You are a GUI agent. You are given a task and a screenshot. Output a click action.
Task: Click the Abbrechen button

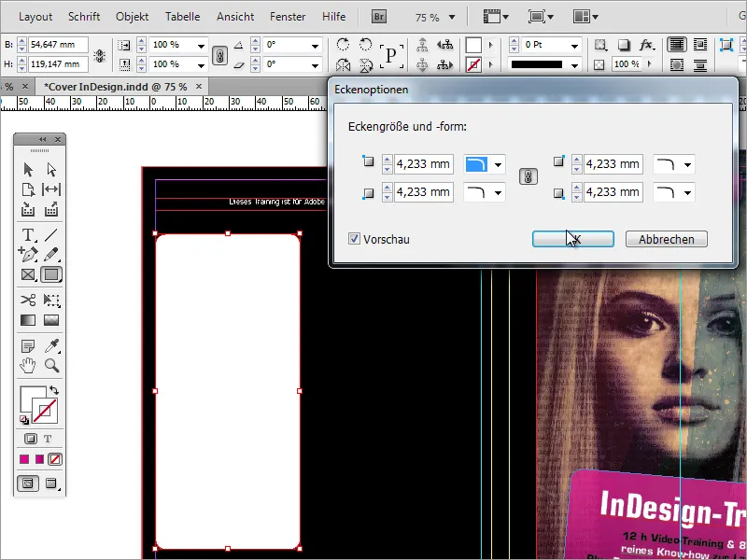click(666, 239)
